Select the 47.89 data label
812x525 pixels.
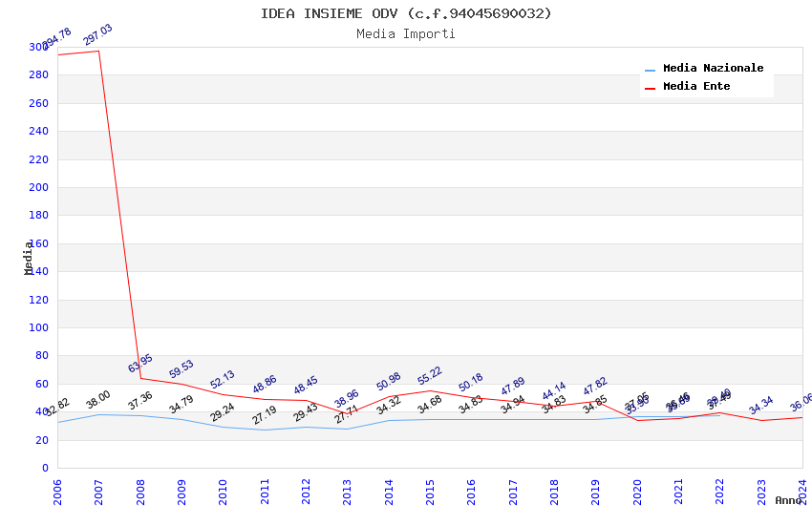pos(513,386)
